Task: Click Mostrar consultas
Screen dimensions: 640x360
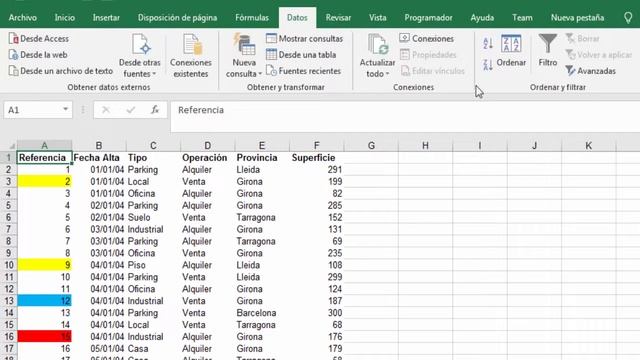Action: (x=304, y=39)
